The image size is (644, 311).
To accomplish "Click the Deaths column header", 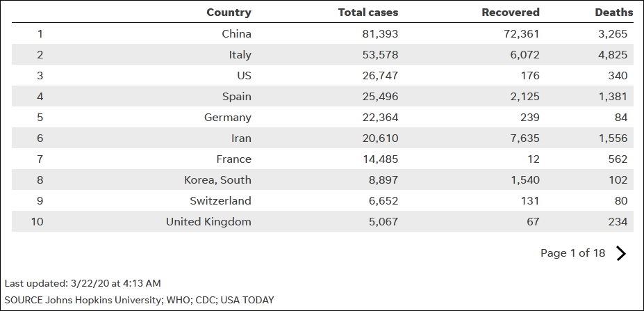I will (x=613, y=13).
